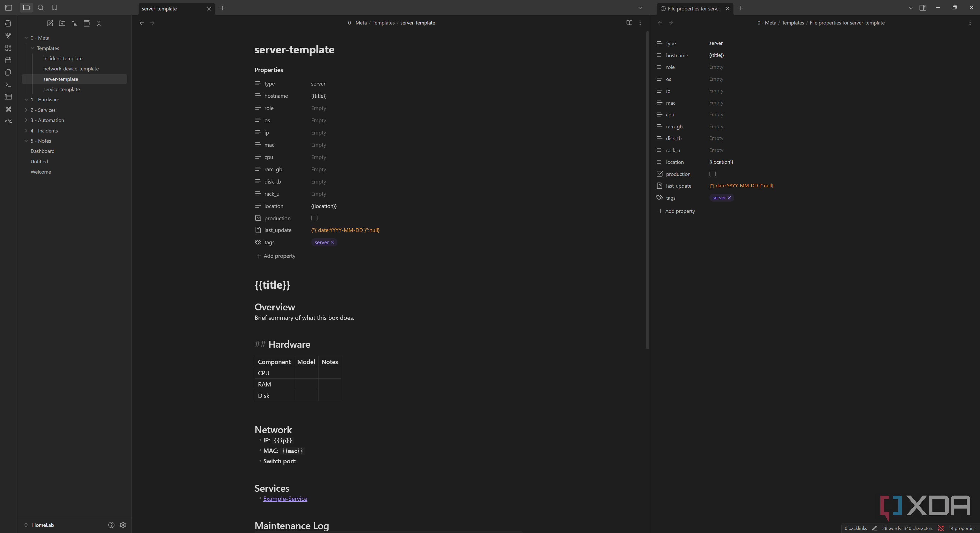This screenshot has width=980, height=533.
Task: Toggle the right sidebar panel
Action: point(923,8)
